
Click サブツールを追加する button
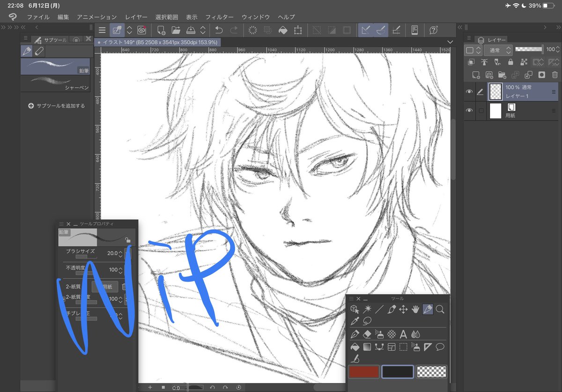[57, 106]
